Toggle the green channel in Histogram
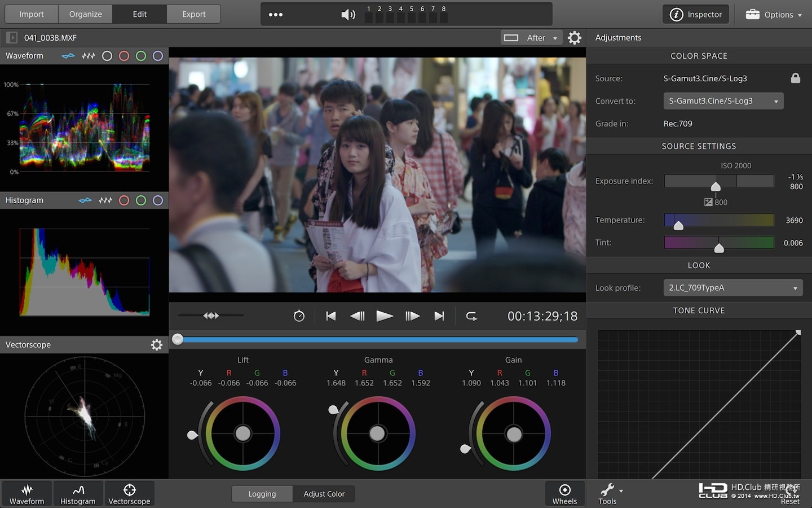The image size is (812, 508). pos(141,200)
